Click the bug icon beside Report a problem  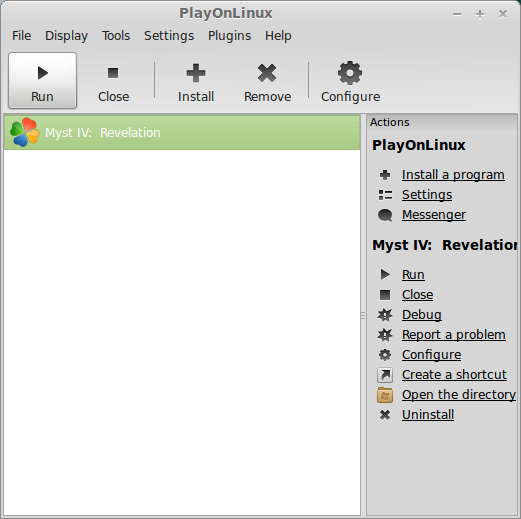[385, 335]
